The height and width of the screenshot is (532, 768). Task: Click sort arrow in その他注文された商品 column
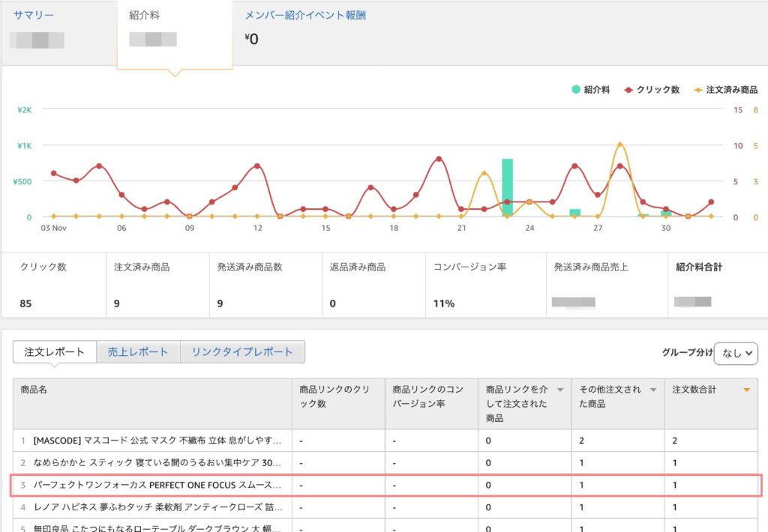coord(653,390)
